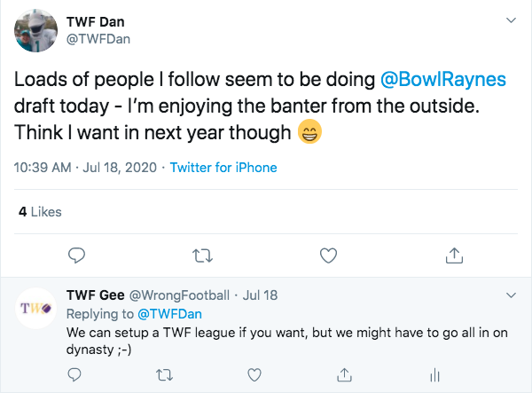Viewport: 532px width, 393px height.
Task: Open the @BowlRaynes mention link
Action: pos(442,79)
